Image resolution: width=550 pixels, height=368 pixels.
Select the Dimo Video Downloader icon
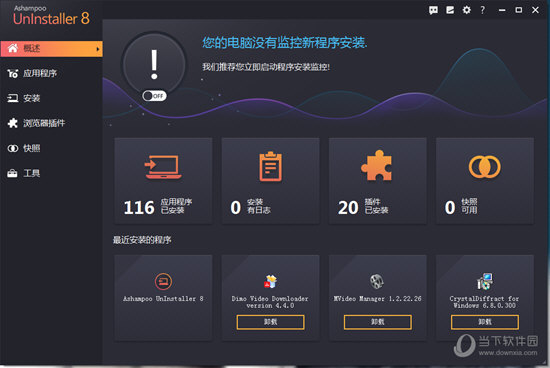pyautogui.click(x=270, y=281)
